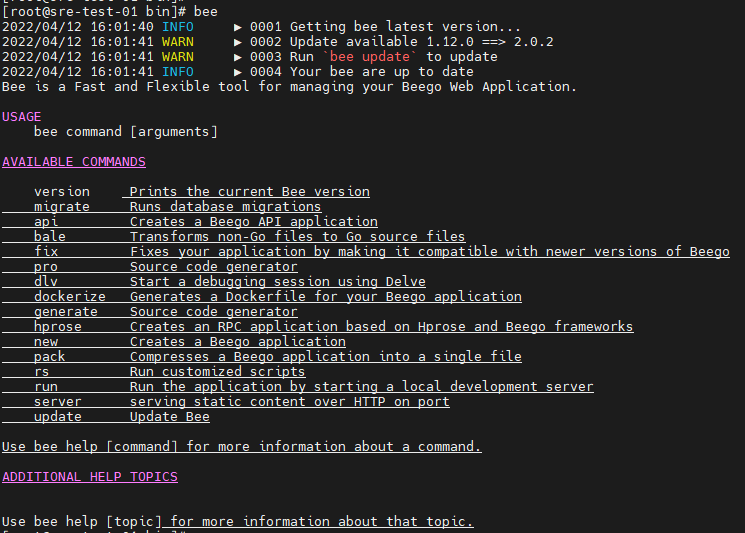Click the USAGE heading

[22, 117]
